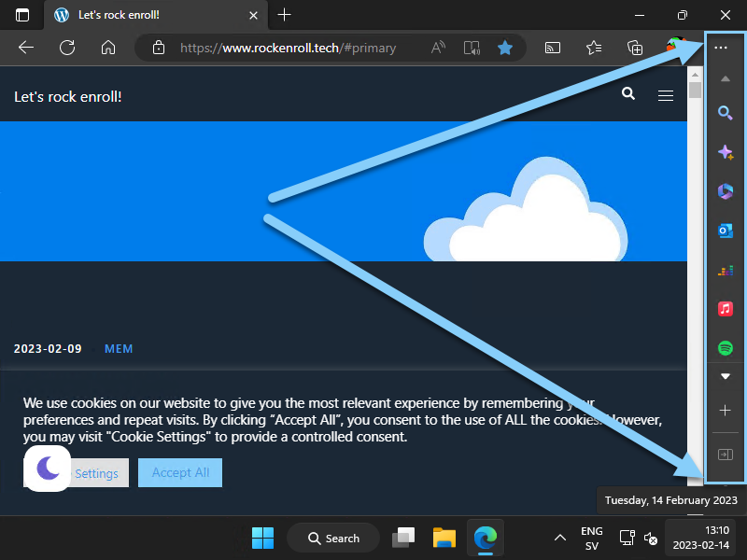
Task: Select the Let's rock enroll! browser tab
Action: click(156, 15)
